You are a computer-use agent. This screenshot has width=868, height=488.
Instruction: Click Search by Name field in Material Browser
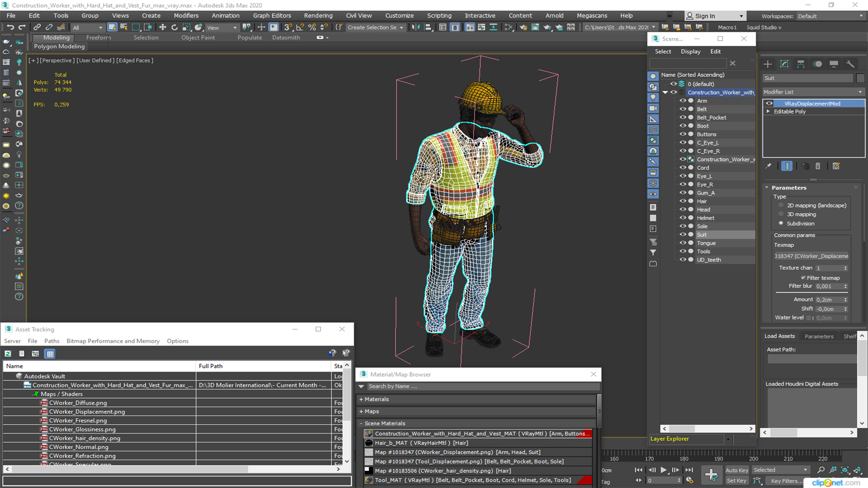click(483, 386)
